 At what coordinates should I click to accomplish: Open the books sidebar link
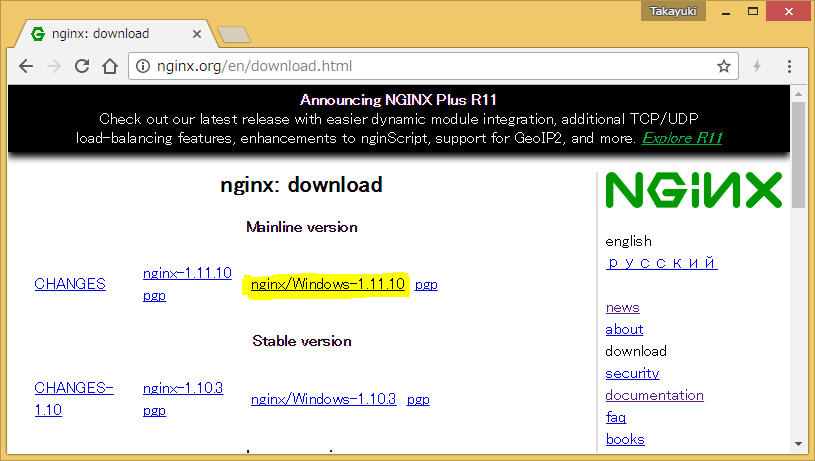coord(625,439)
